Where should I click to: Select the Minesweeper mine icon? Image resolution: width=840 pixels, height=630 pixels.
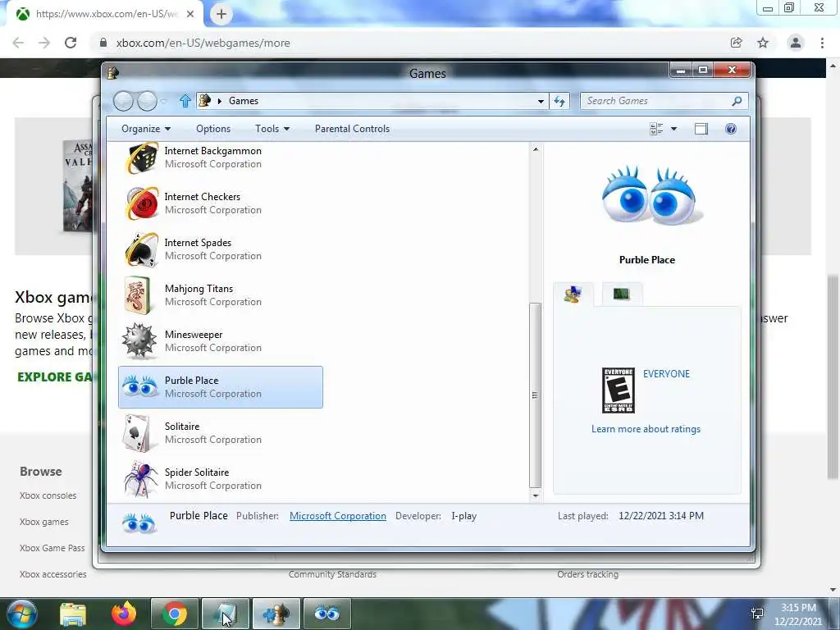(139, 340)
